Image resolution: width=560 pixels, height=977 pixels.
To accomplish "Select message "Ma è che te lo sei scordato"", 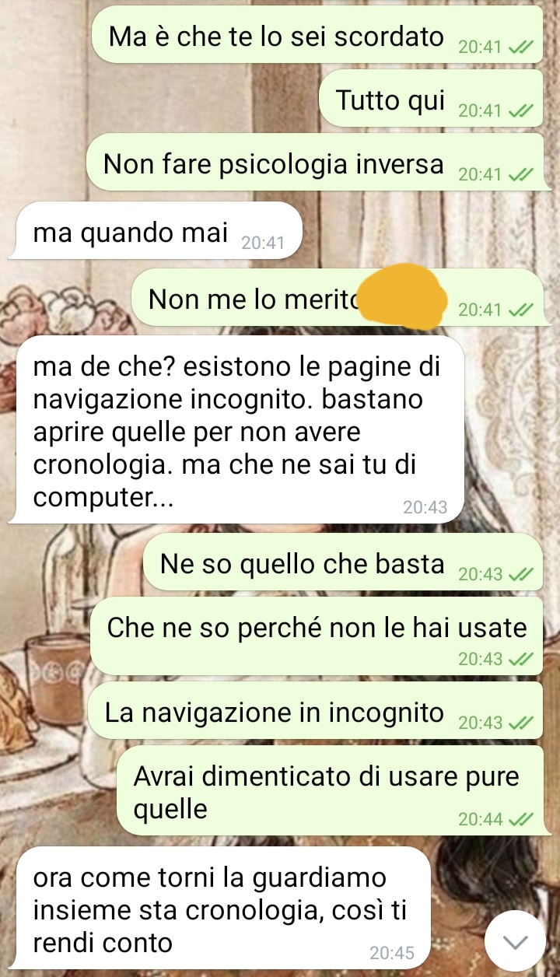I will pyautogui.click(x=317, y=35).
